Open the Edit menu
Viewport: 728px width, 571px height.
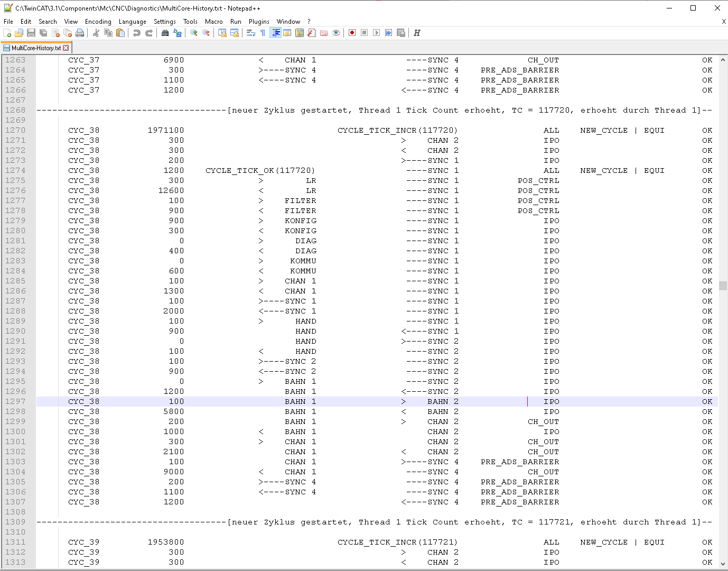(26, 22)
